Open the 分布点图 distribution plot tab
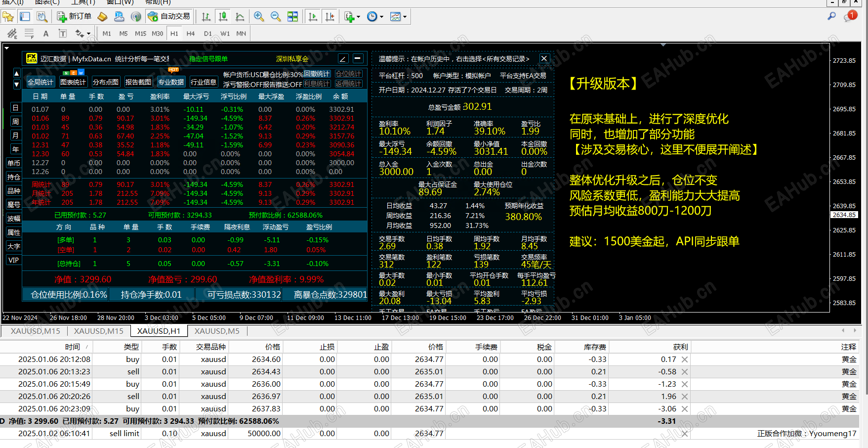This screenshot has height=448, width=868. (x=106, y=82)
